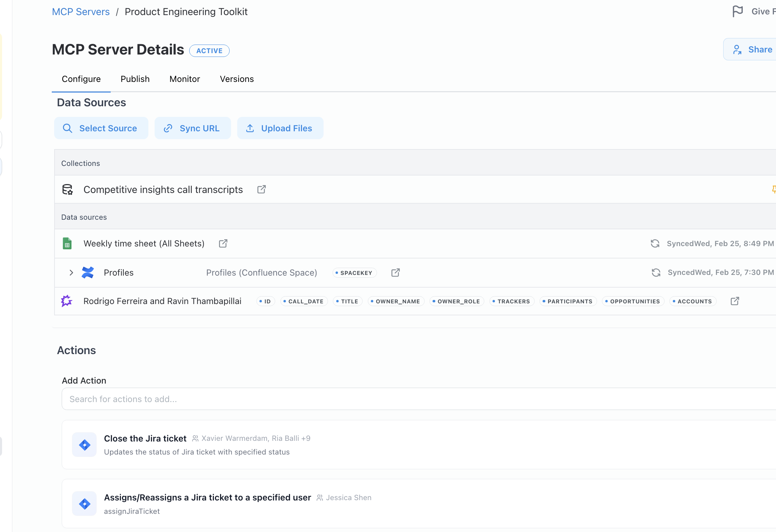Click the upload arrow icon in Upload Files
The height and width of the screenshot is (532, 776).
(250, 128)
